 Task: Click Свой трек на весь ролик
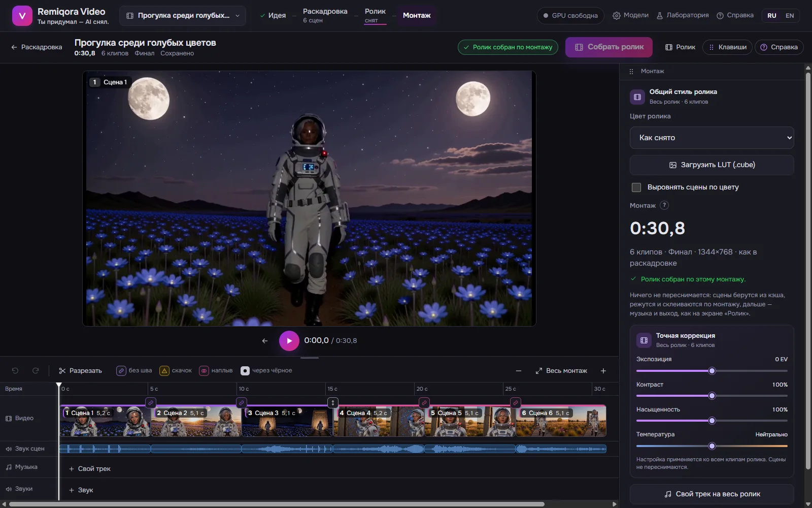712,494
